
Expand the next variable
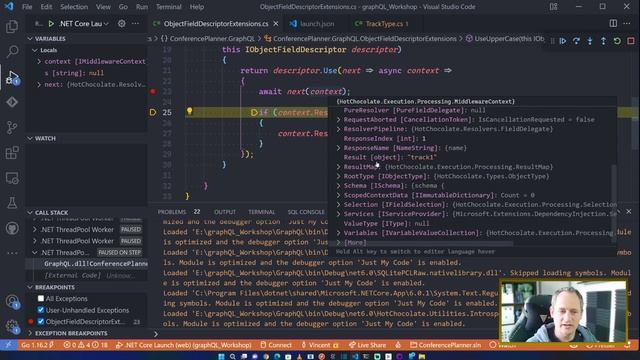[x=39, y=84]
